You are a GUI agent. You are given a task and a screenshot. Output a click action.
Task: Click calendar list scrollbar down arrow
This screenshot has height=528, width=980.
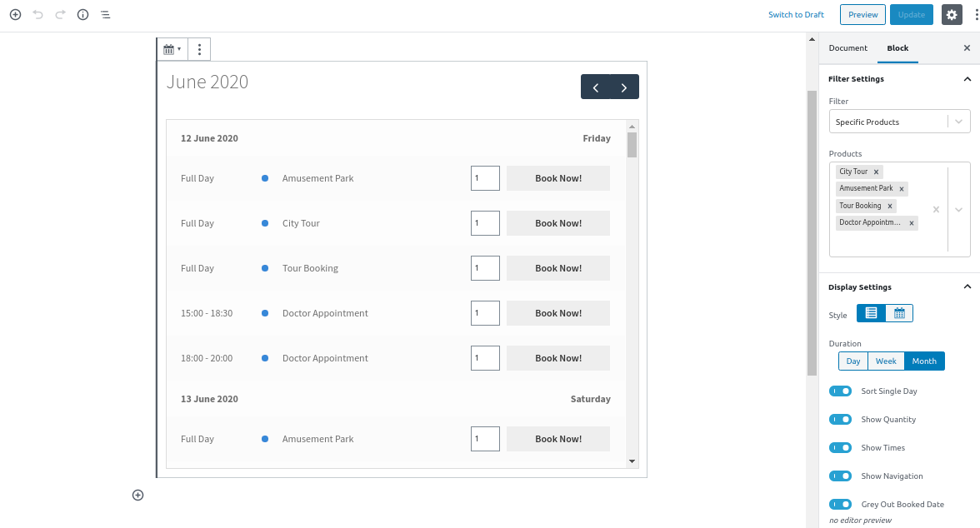[x=632, y=461]
